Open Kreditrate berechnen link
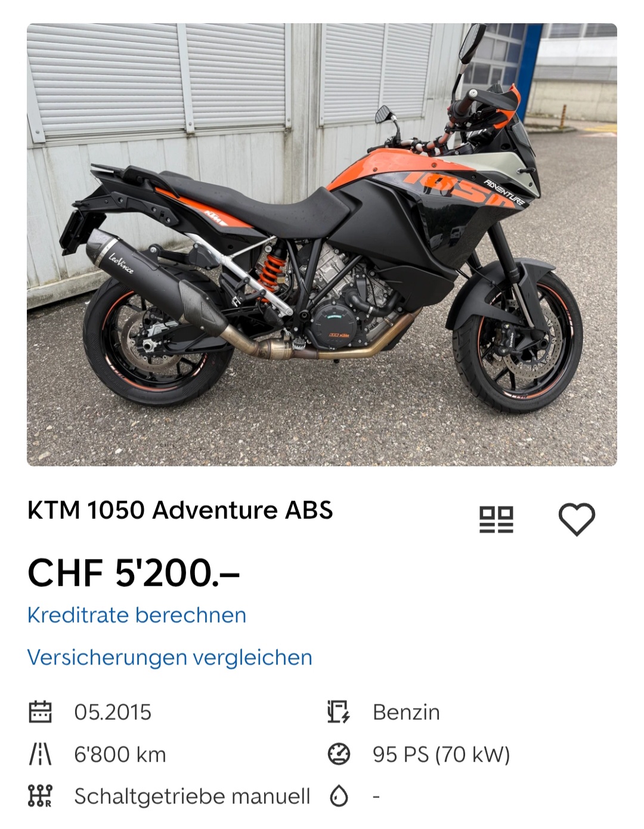This screenshot has width=644, height=829. coord(137,615)
